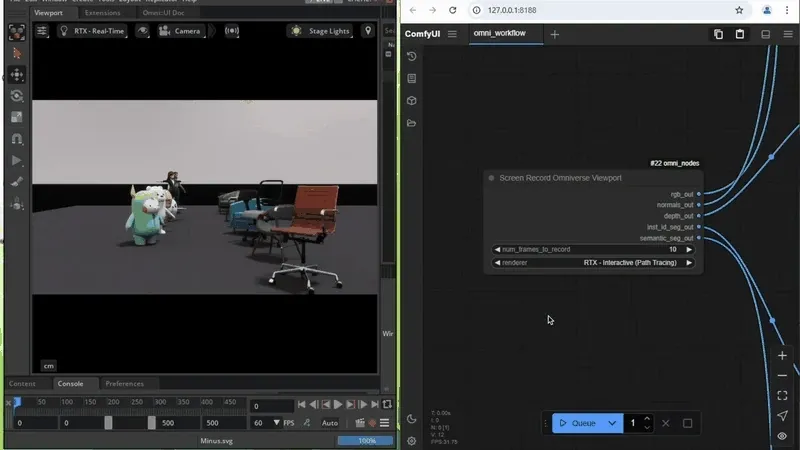Activate the Scale tool
Image resolution: width=800 pixels, height=450 pixels.
[17, 117]
